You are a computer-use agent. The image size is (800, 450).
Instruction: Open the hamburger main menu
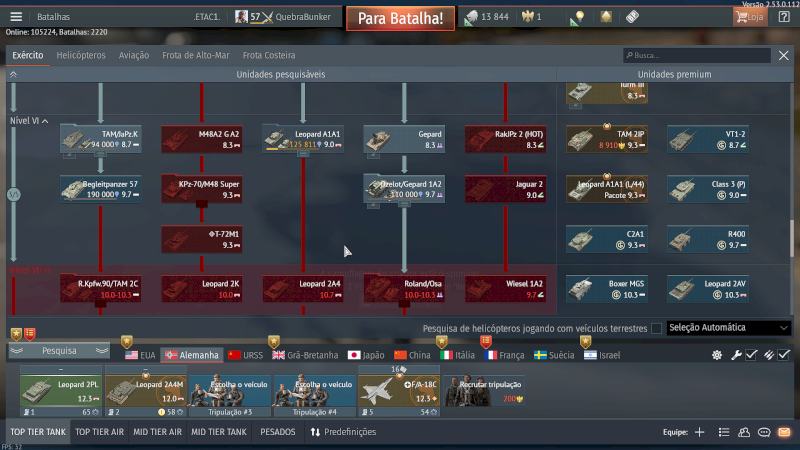coord(16,17)
